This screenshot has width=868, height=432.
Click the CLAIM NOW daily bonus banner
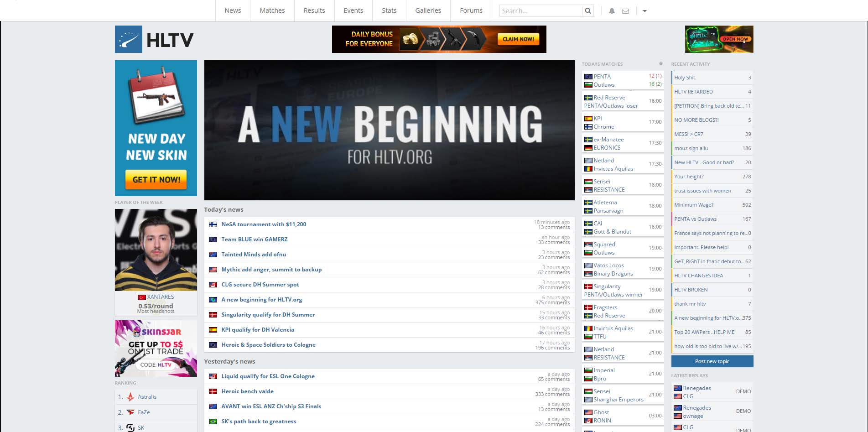518,39
